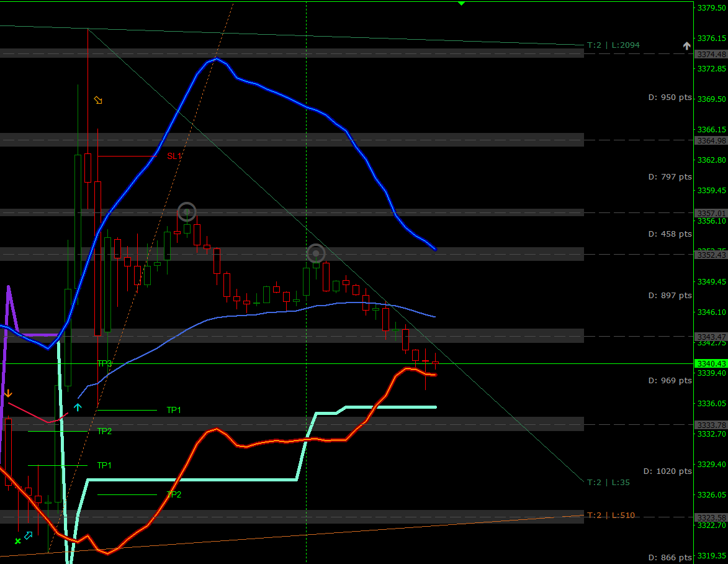Screen dimensions: 728x564
Task: Select the red SL1 stop-loss label
Action: [174, 156]
